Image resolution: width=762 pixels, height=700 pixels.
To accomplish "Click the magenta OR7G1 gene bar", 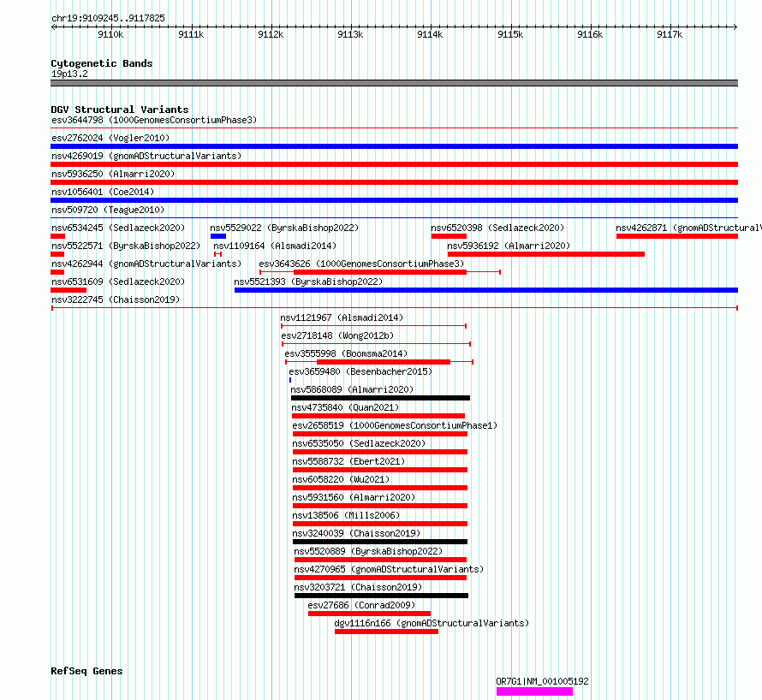I will pyautogui.click(x=534, y=691).
